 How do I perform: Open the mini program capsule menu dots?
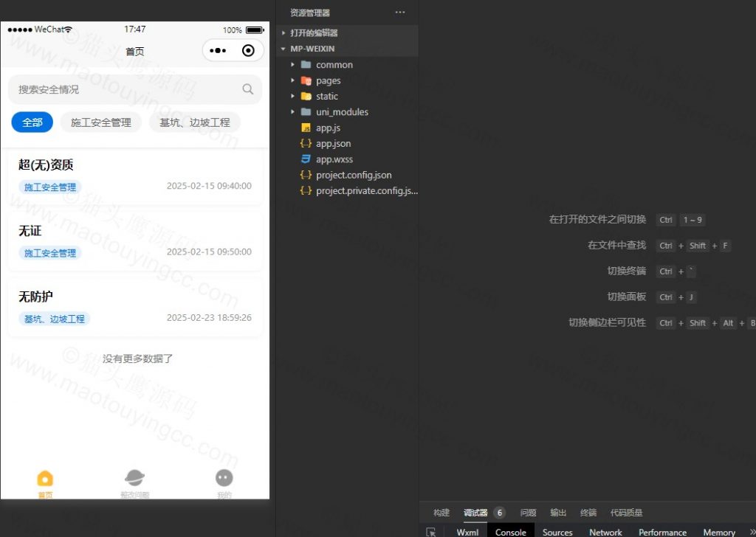218,51
